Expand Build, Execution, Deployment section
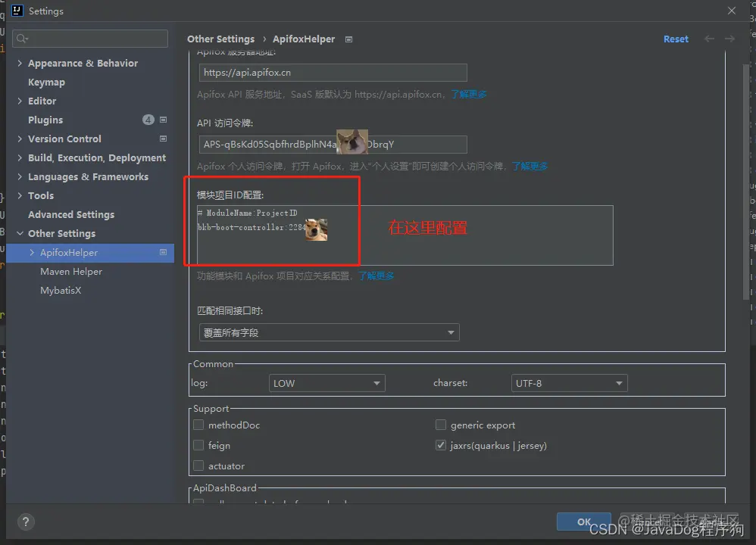Screen dimensions: 756x545 pyautogui.click(x=20, y=158)
